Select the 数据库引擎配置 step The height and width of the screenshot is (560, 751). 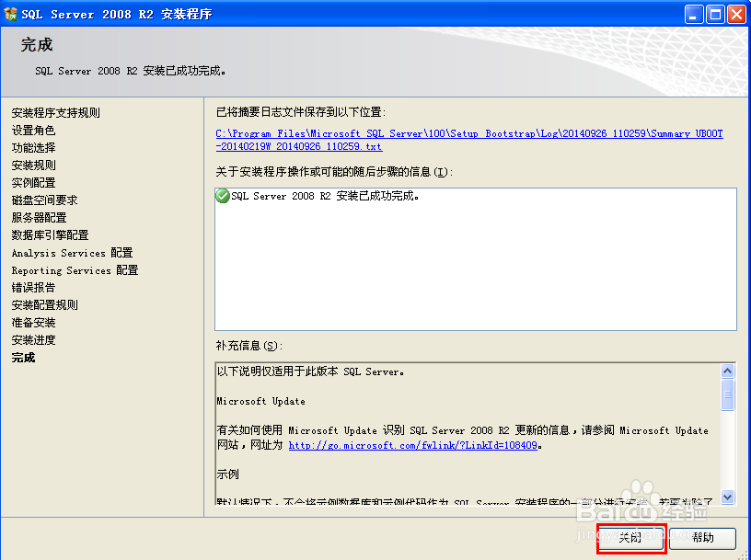pyautogui.click(x=51, y=235)
